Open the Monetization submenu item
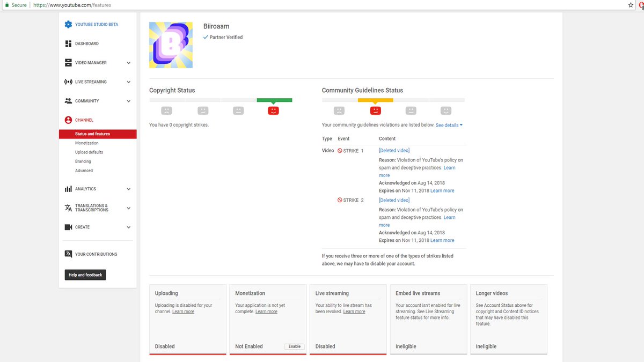The width and height of the screenshot is (644, 362). point(87,143)
